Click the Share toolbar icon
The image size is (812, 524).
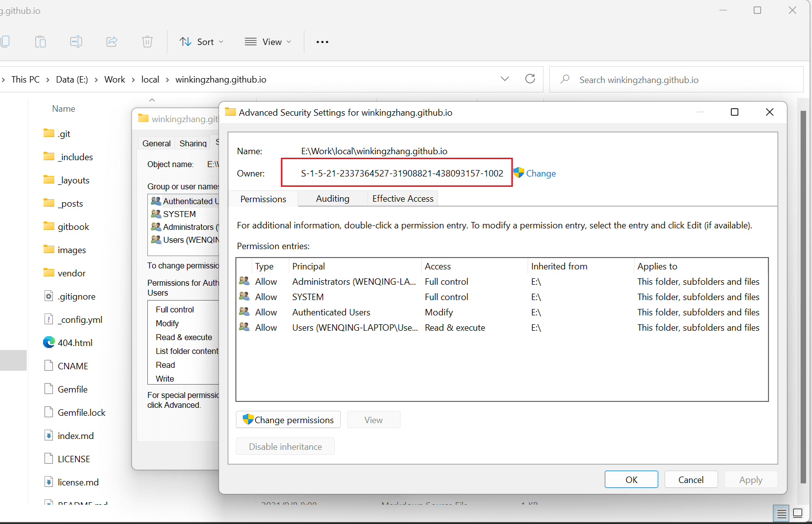click(x=112, y=42)
